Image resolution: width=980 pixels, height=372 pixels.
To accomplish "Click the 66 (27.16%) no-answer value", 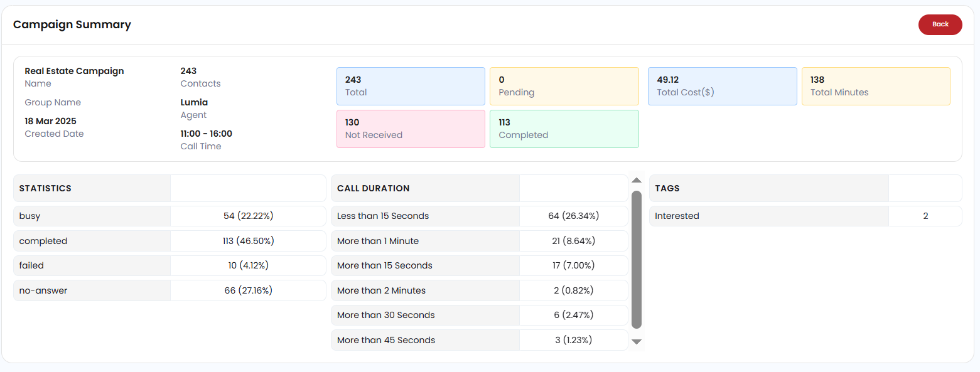I will (x=248, y=290).
